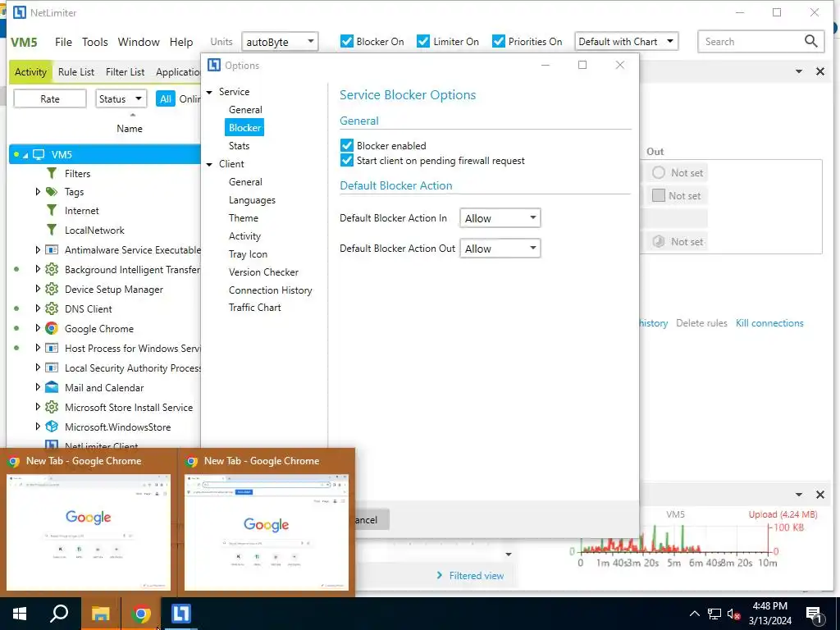The width and height of the screenshot is (840, 630).
Task: Show hidden tray icons chevron
Action: pos(694,614)
